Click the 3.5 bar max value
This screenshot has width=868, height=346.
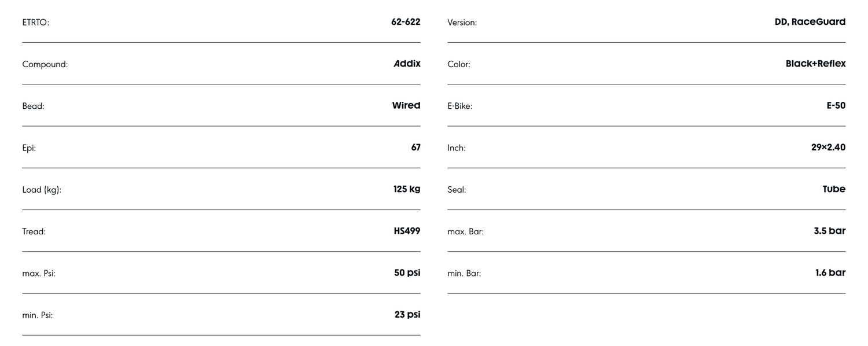[x=829, y=231]
